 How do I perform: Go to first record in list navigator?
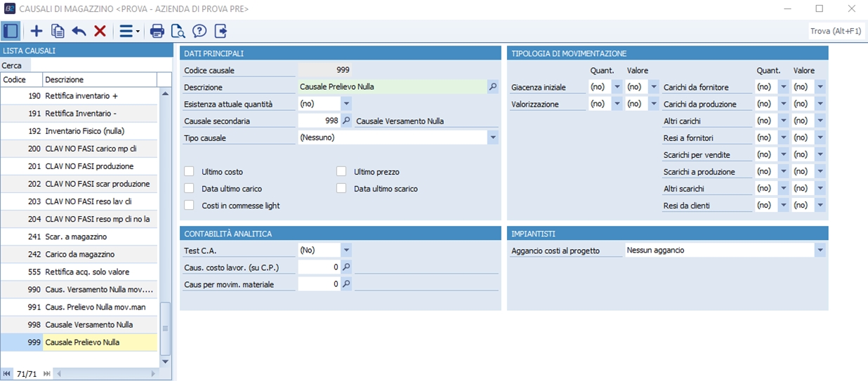click(7, 374)
